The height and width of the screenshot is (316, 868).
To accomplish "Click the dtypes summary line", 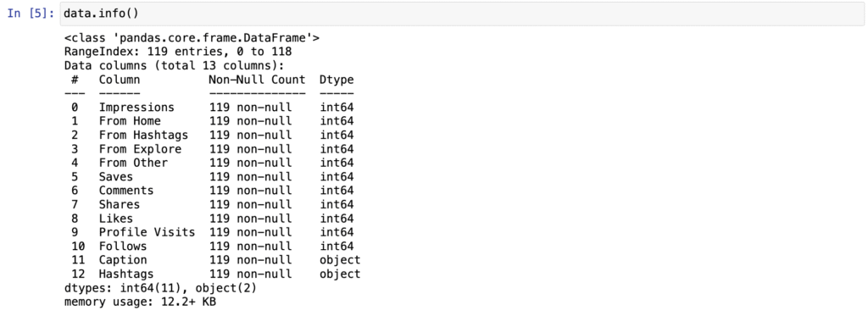I will coord(160,288).
